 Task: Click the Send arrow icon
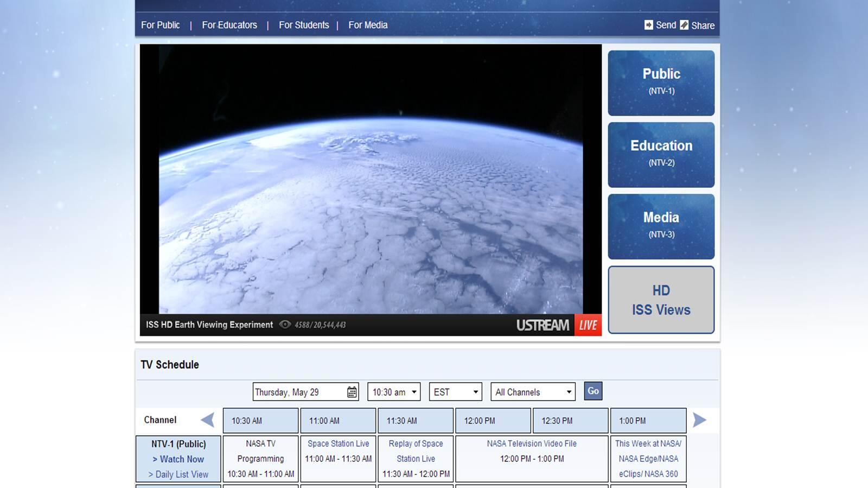coord(649,25)
